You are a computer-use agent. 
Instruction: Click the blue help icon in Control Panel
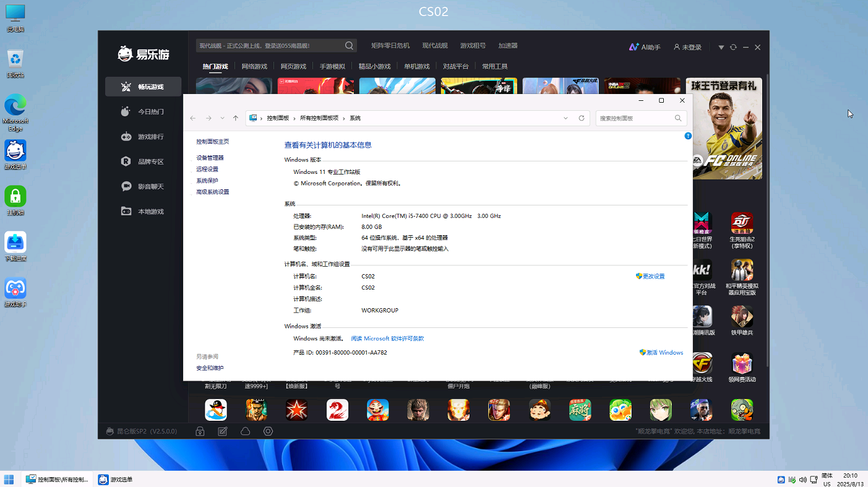click(x=688, y=136)
